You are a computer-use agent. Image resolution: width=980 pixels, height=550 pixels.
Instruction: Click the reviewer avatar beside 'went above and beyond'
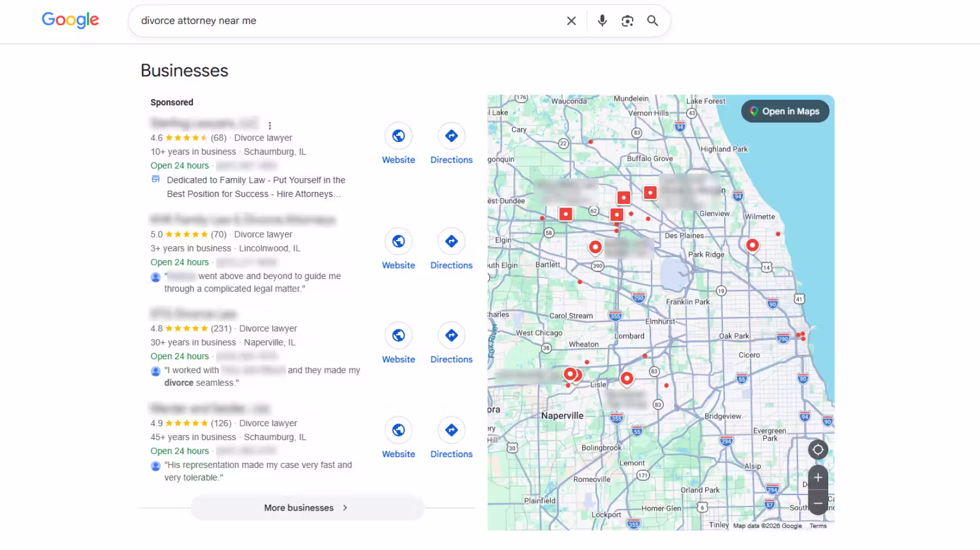click(155, 277)
